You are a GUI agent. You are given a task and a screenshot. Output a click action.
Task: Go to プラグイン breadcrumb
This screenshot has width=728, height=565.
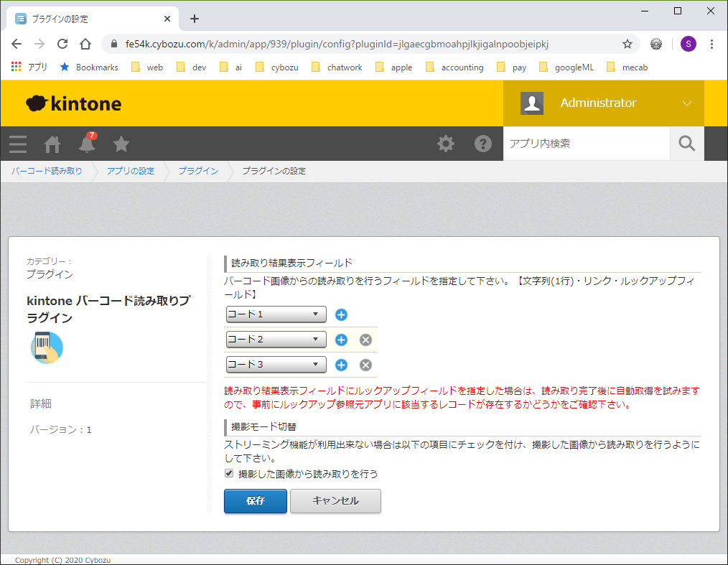(198, 171)
